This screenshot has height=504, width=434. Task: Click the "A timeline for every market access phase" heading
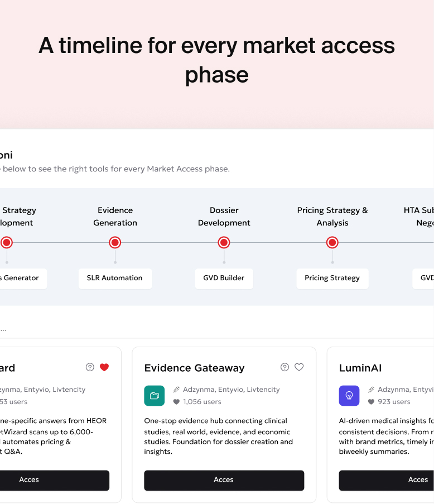217,60
